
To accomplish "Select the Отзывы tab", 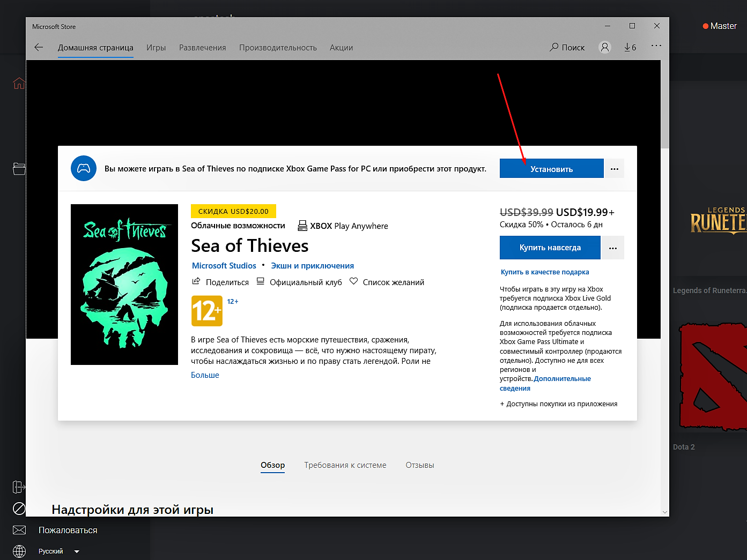I will click(420, 465).
